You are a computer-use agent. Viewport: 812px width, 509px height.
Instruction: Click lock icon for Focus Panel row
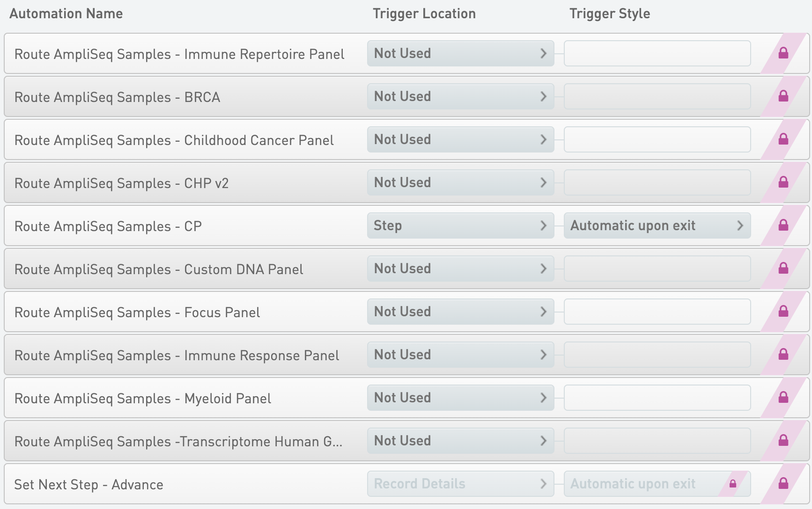[783, 312]
